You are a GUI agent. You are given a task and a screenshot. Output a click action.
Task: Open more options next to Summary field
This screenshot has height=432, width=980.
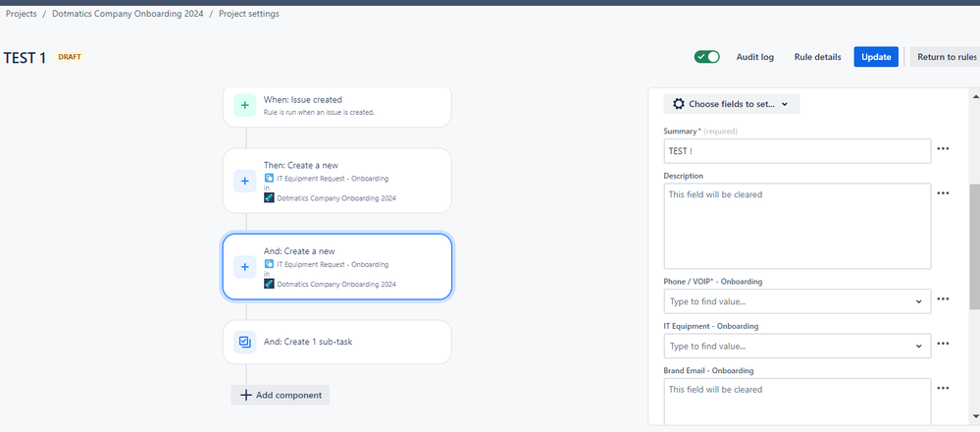click(x=943, y=149)
